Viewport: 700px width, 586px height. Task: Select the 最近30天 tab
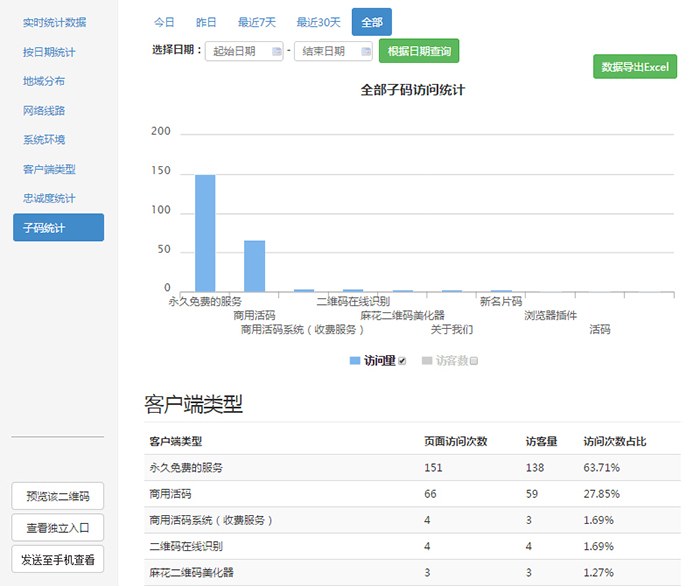point(318,22)
